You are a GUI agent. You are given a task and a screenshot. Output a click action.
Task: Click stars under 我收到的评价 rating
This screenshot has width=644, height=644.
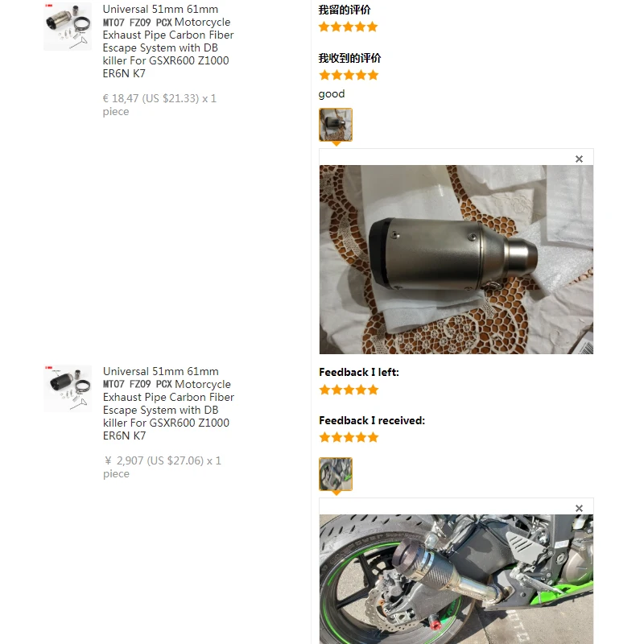coord(349,75)
